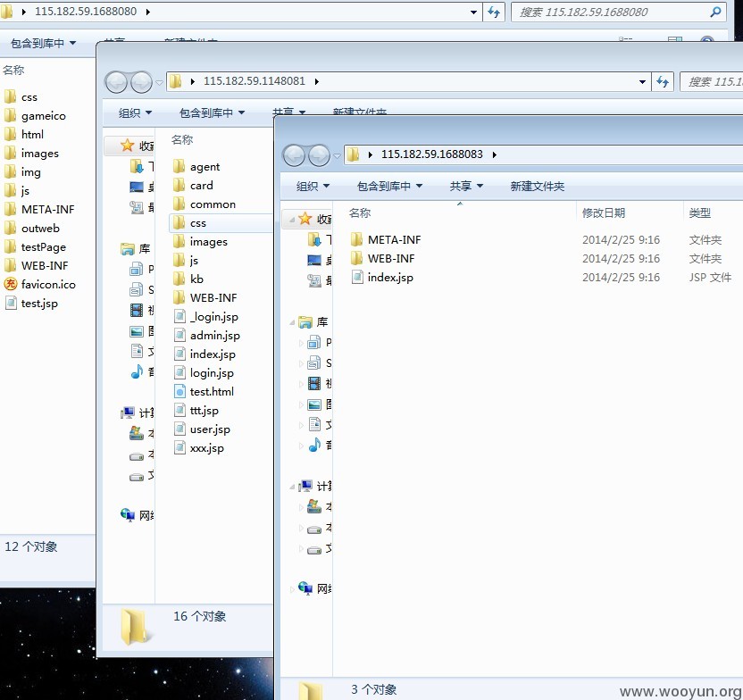743x700 pixels.
Task: Click refresh icon in 8080 window address bar
Action: coord(494,12)
